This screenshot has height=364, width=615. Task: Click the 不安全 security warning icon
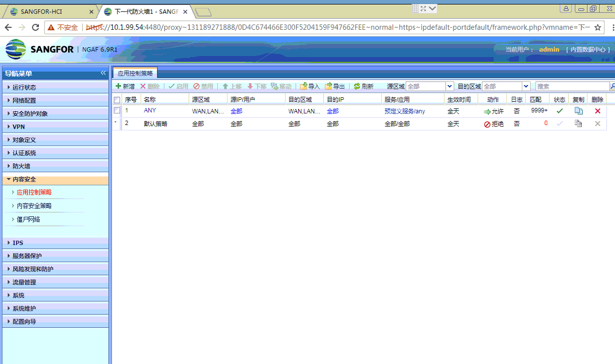point(51,27)
